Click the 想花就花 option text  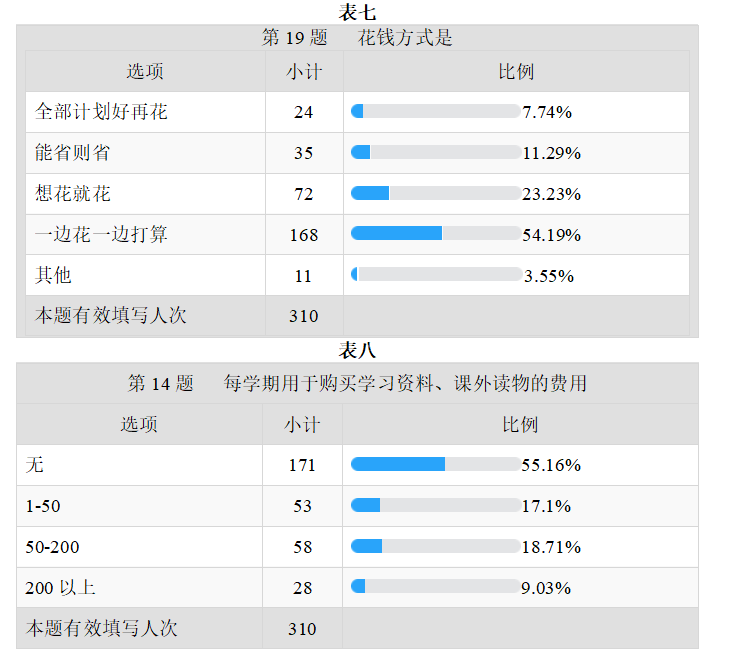point(73,193)
